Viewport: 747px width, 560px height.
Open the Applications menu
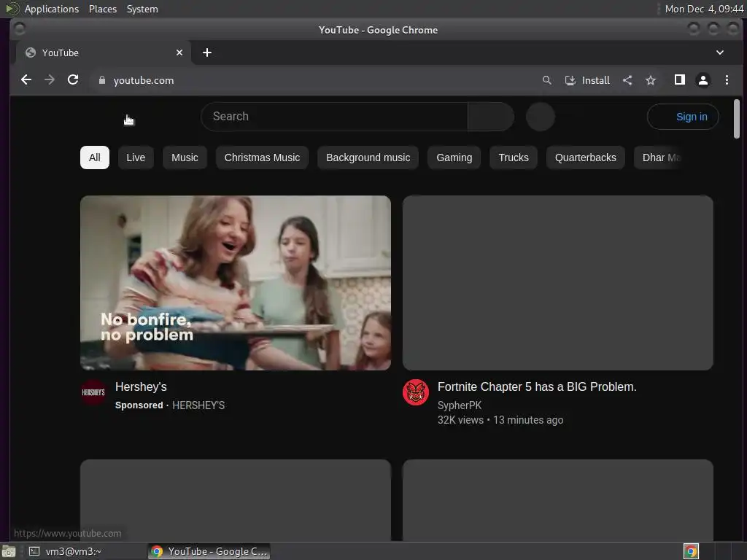click(x=52, y=9)
